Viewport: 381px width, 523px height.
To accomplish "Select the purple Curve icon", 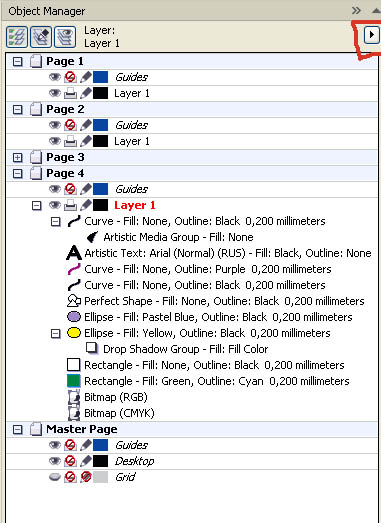I will (x=74, y=269).
